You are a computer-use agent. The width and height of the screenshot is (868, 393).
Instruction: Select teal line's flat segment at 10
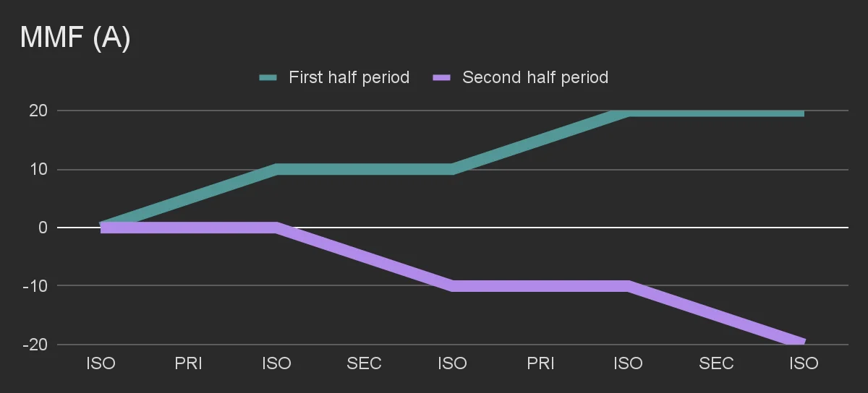pos(365,170)
